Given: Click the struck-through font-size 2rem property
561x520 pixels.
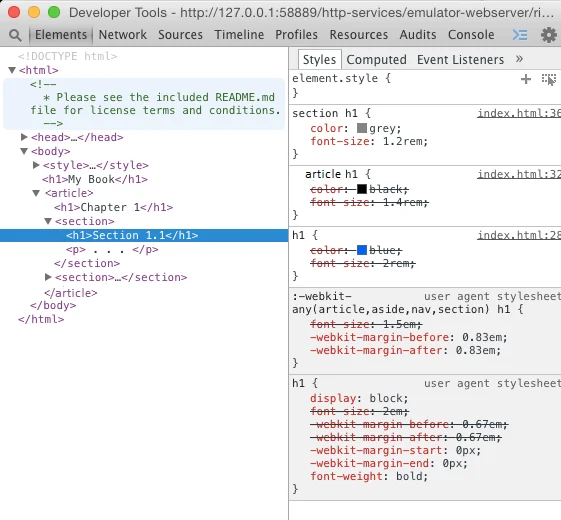Looking at the screenshot, I should pos(363,263).
